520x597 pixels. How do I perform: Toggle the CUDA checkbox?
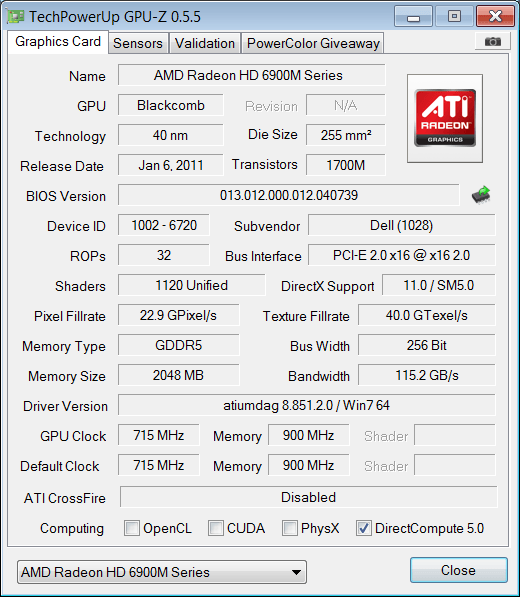[215, 528]
